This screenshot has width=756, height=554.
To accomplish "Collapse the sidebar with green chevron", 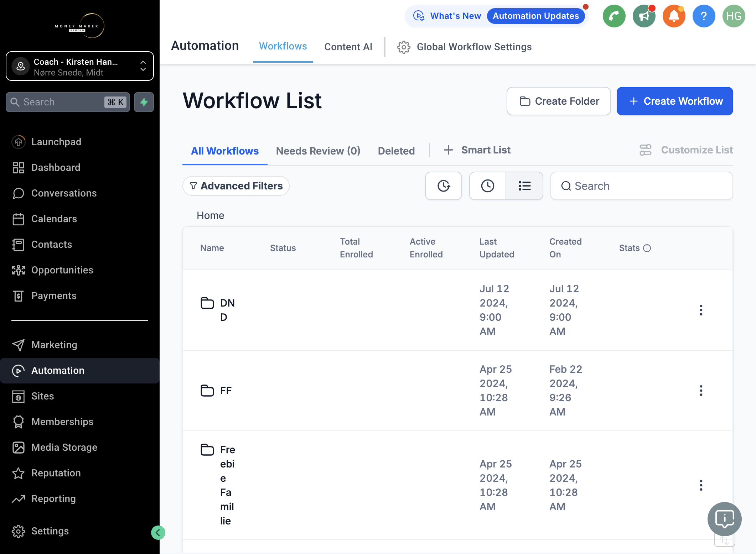I will click(158, 533).
